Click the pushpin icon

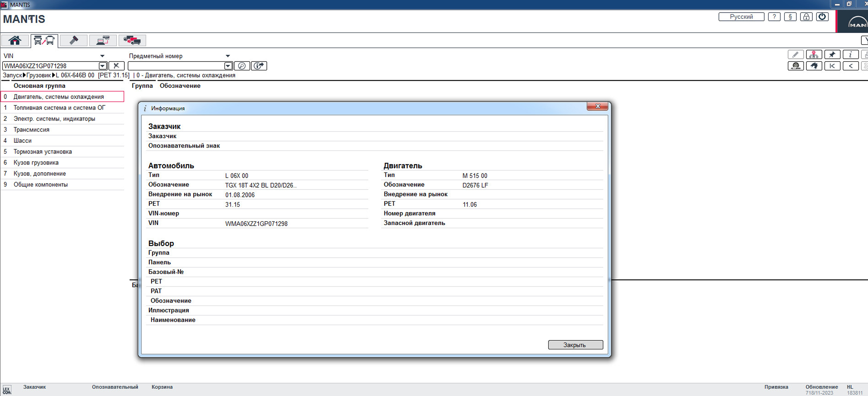pos(832,55)
